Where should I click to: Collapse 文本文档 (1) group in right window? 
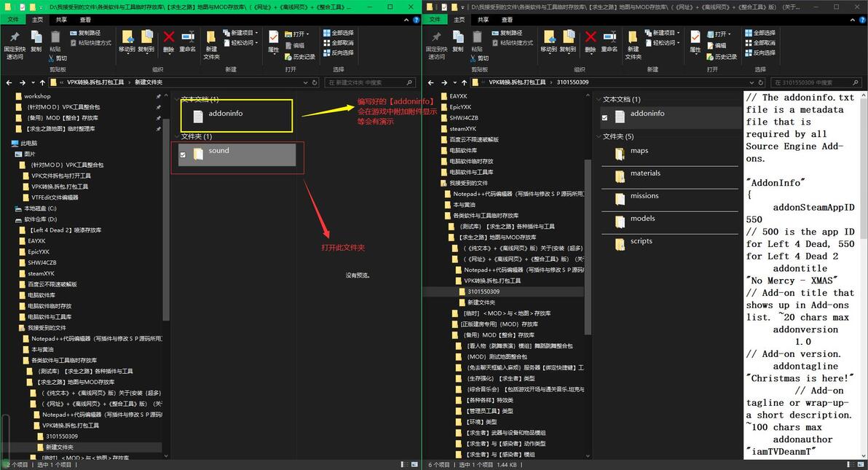click(x=599, y=99)
